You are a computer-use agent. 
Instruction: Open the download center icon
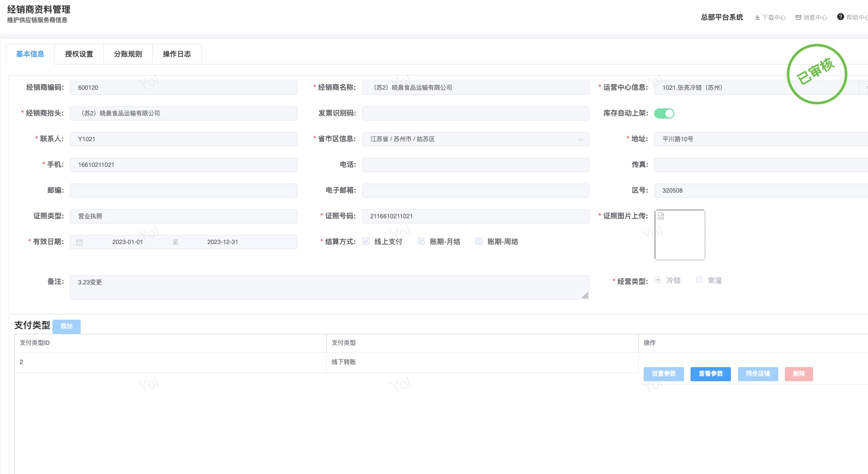[757, 18]
